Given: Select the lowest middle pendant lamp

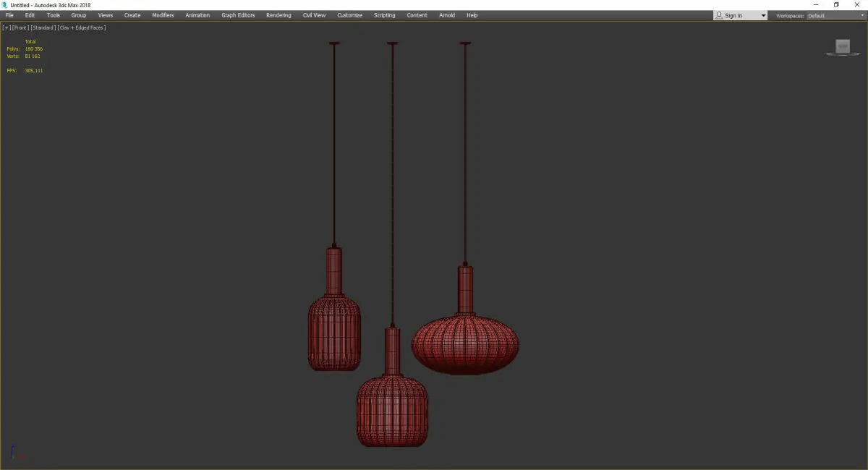Looking at the screenshot, I should [x=392, y=410].
